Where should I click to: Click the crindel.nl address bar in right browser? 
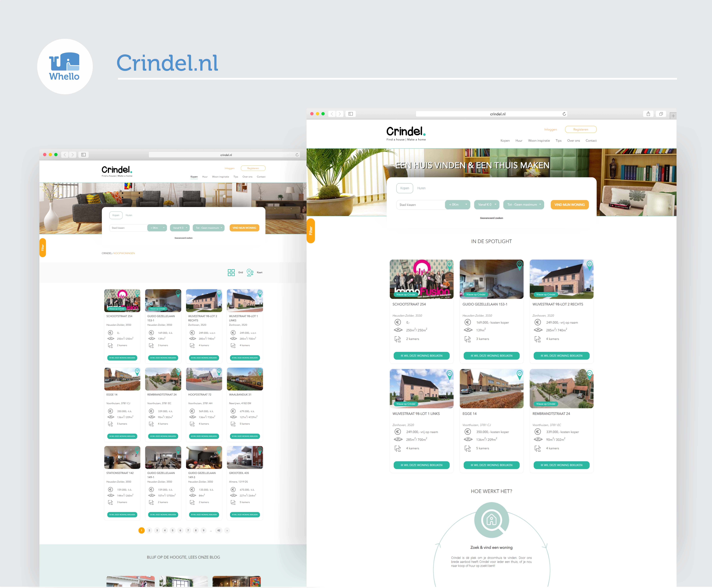pos(491,114)
